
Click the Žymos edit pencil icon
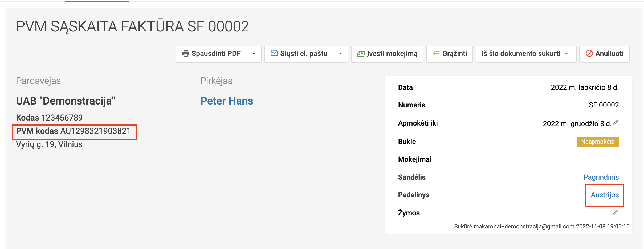tap(615, 212)
